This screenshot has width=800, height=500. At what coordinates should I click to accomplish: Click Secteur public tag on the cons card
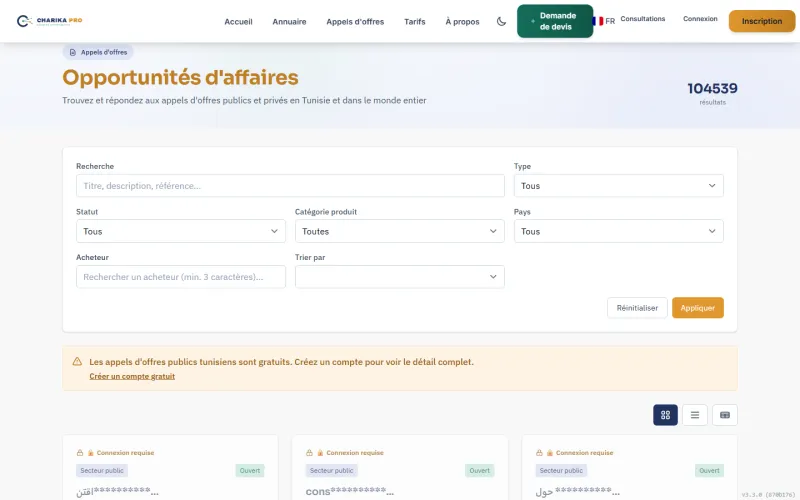tap(332, 470)
